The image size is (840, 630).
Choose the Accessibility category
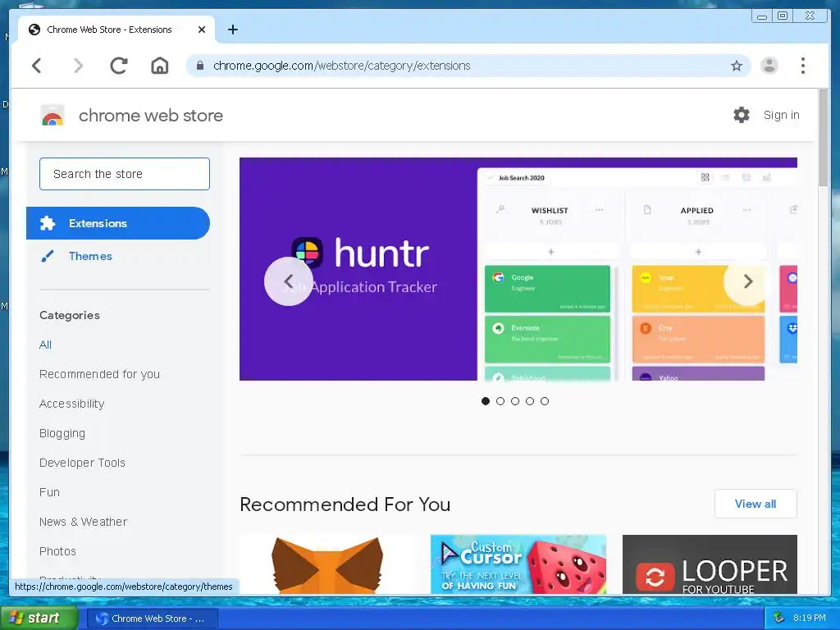(x=72, y=404)
